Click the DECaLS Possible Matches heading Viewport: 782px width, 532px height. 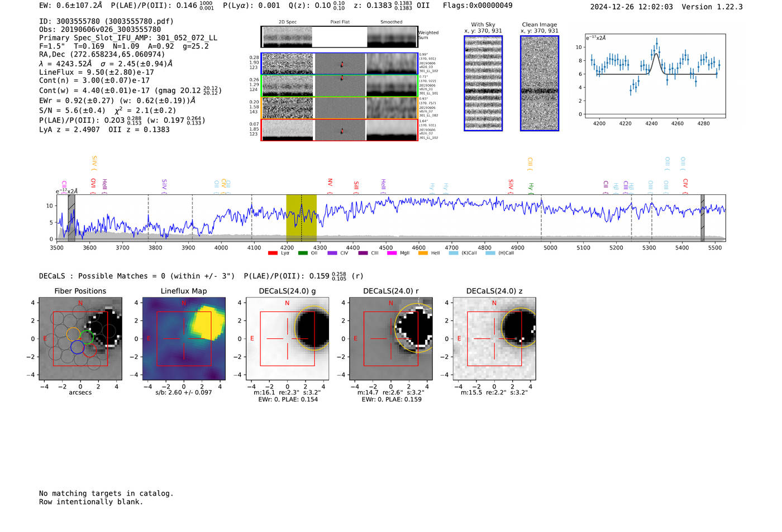138,276
